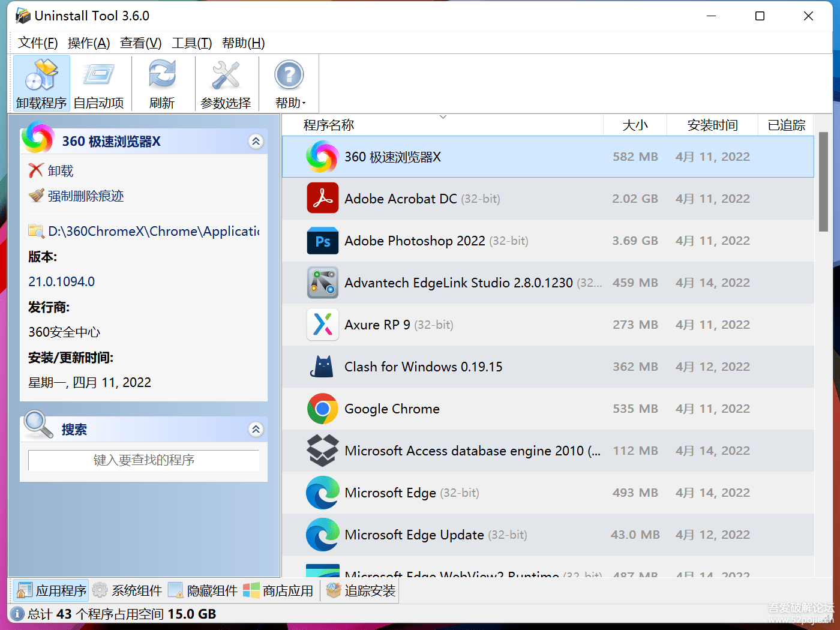Click the broom icon for 强制删除痕迹
Screen dimensions: 840x630
pos(36,196)
